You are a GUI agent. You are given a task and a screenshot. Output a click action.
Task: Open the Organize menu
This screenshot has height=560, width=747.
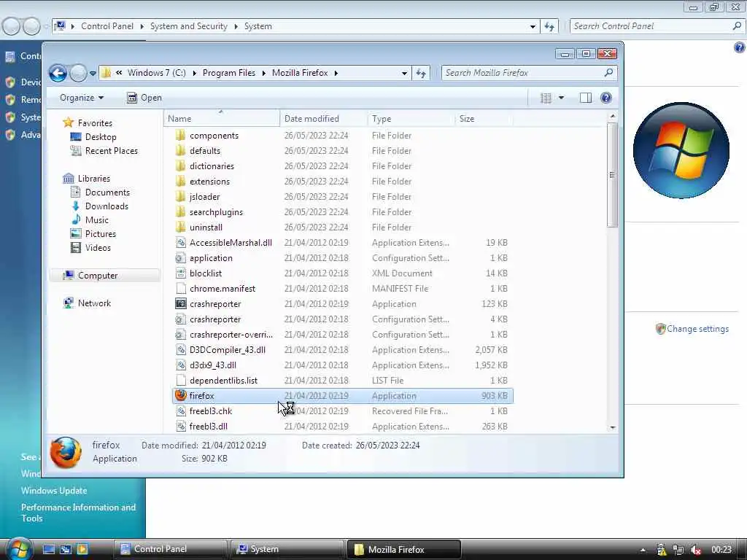coord(82,98)
